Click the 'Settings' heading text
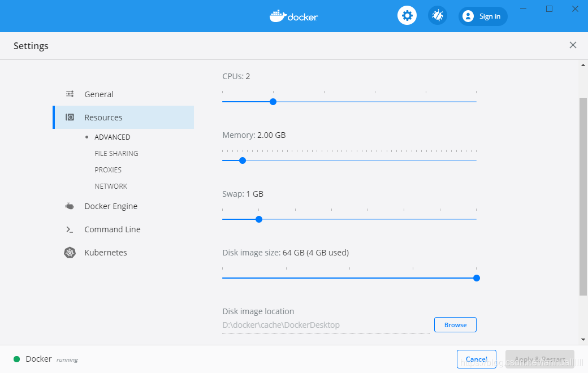This screenshot has width=588, height=373. pyautogui.click(x=31, y=46)
